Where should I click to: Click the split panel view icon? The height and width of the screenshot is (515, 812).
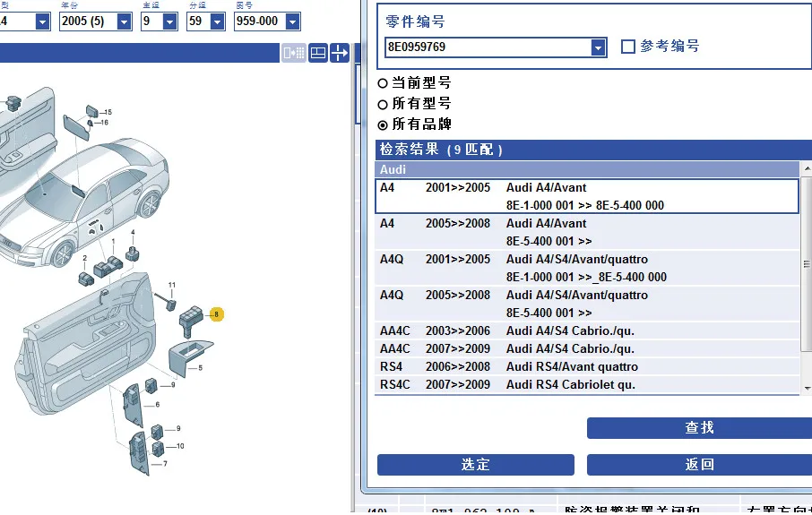[x=294, y=53]
